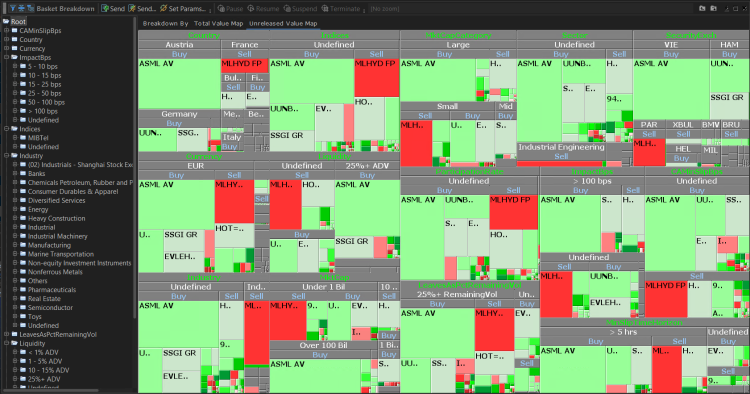Click the MinSlipTimeHorizon treemap header

click(644, 323)
